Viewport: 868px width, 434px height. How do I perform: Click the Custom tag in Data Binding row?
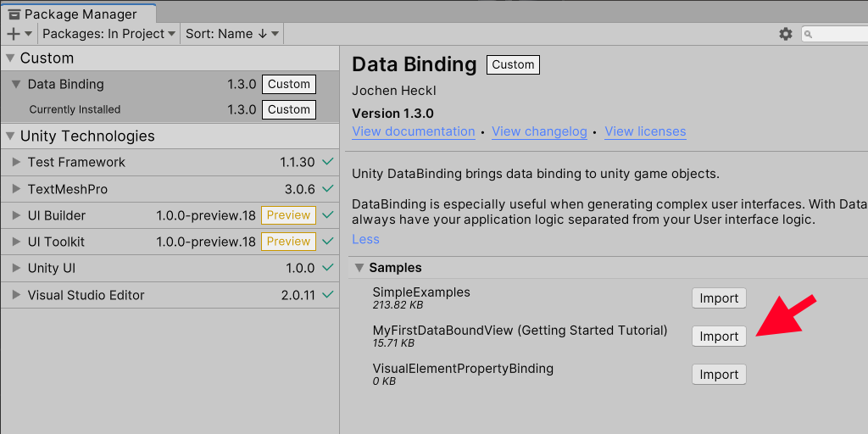click(289, 85)
